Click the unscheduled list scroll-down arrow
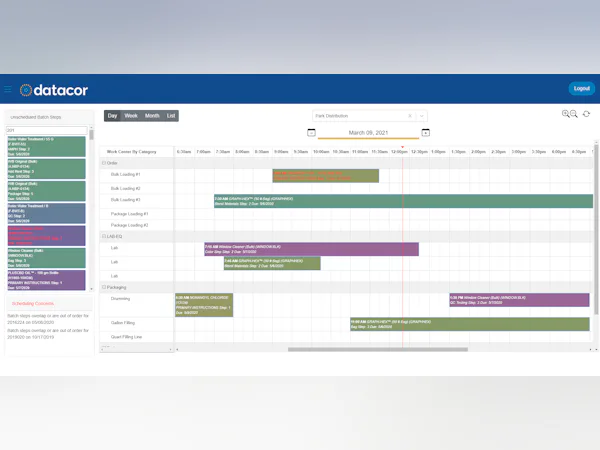600x450 pixels. pos(91,289)
